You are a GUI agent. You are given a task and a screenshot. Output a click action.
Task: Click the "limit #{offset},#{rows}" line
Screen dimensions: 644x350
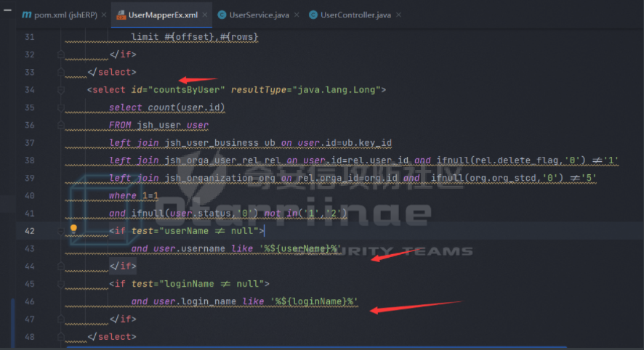click(194, 37)
